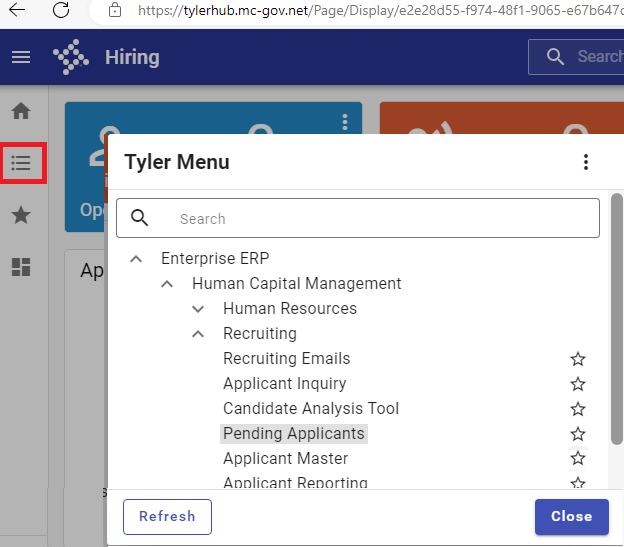This screenshot has width=624, height=547.
Task: Go to the Home sidebar icon
Action: point(21,111)
